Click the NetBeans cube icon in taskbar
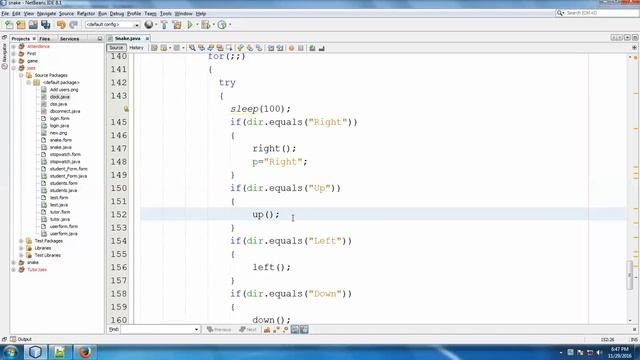Screen dimensions: 640x360 tap(35, 352)
